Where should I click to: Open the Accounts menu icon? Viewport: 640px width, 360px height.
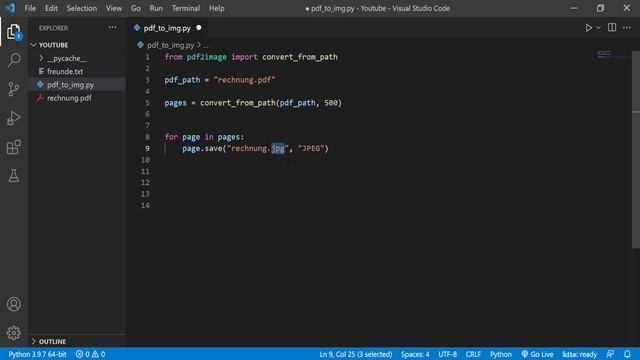pyautogui.click(x=13, y=304)
